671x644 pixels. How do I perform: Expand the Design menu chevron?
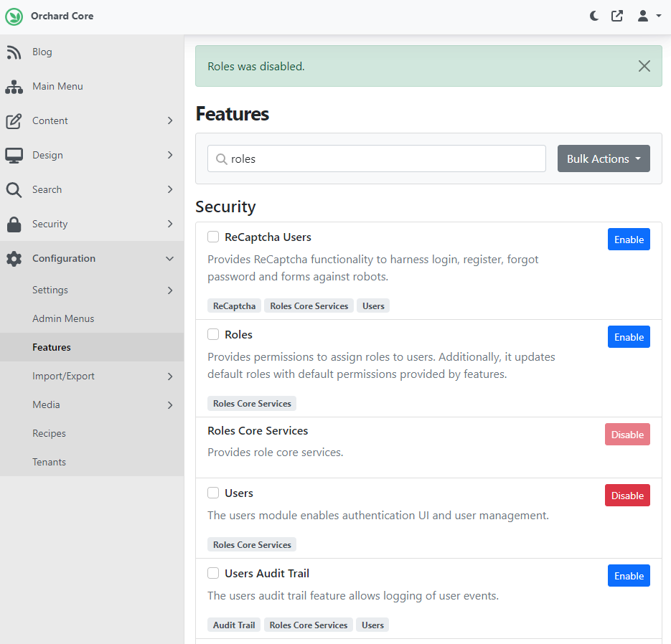tap(170, 155)
